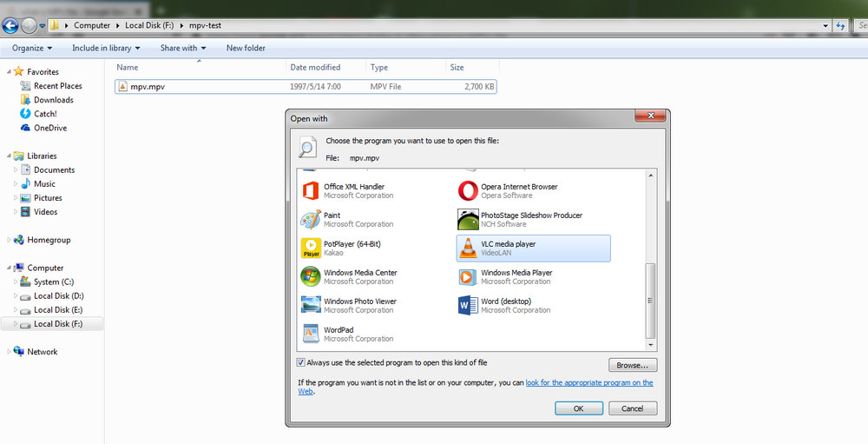Open the Catch! favorite icon
Screen dimensions: 868x444
click(25, 114)
